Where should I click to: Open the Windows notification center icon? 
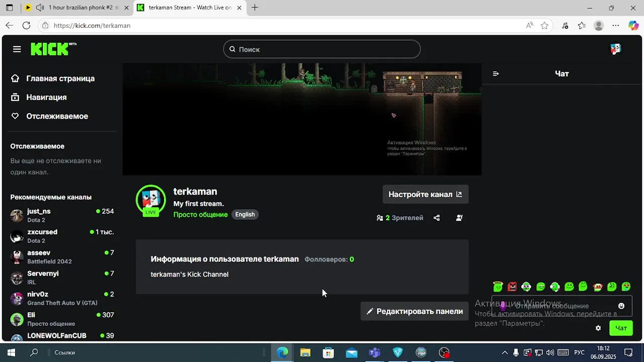[628, 352]
